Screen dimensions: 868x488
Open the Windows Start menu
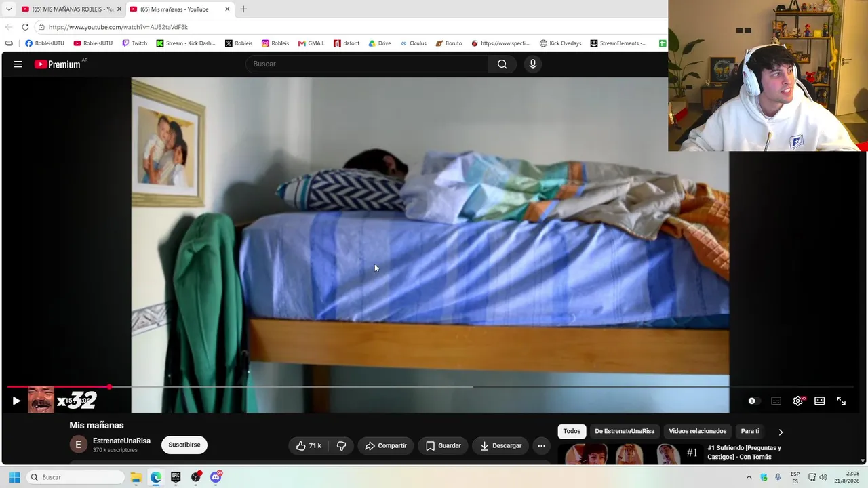pos(14,477)
